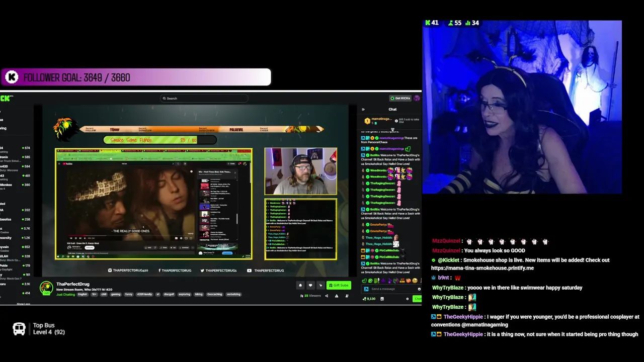Screen dimensions: 644x362
Task: Open chat settings gear
Action: click(x=408, y=299)
